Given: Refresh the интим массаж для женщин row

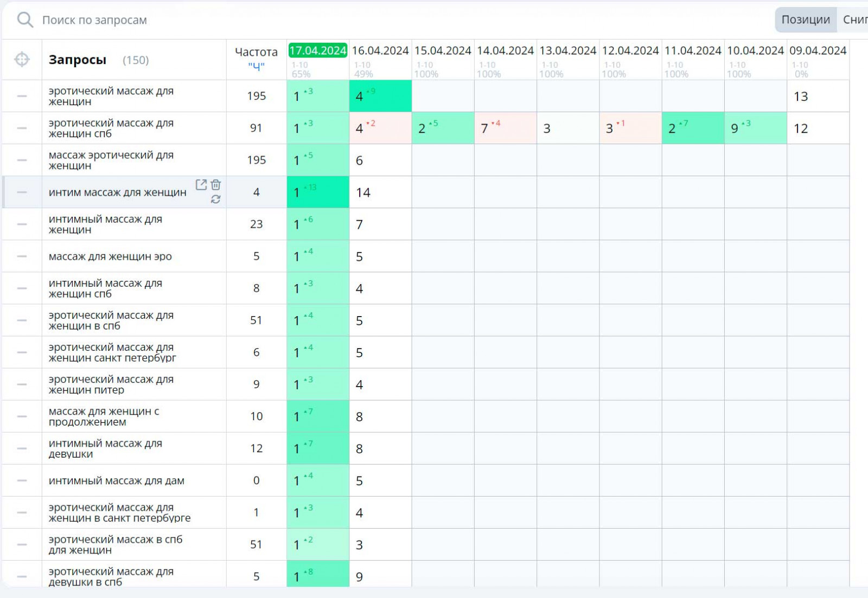Looking at the screenshot, I should click(x=216, y=200).
